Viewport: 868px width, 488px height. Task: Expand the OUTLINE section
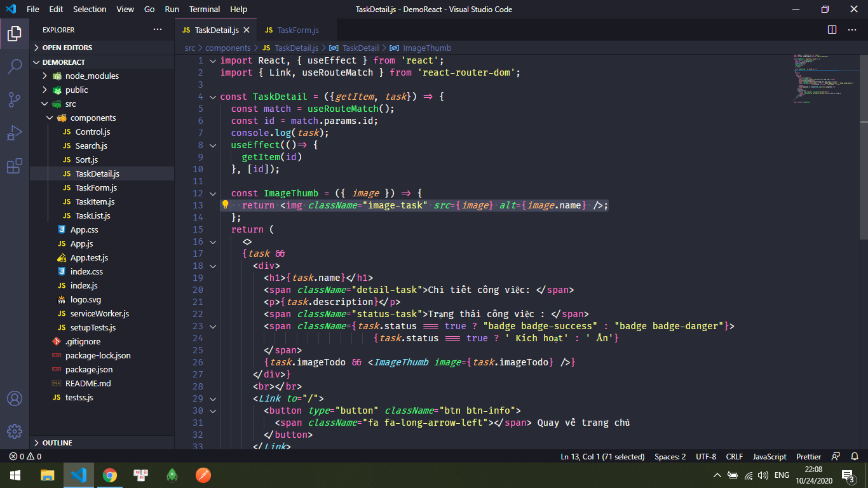57,443
